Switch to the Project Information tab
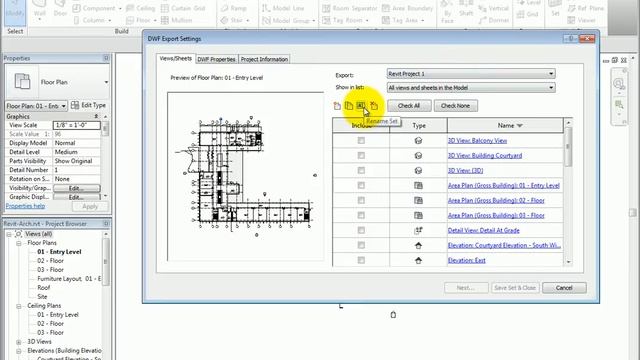Viewport: 640px width, 360px height. (x=264, y=59)
